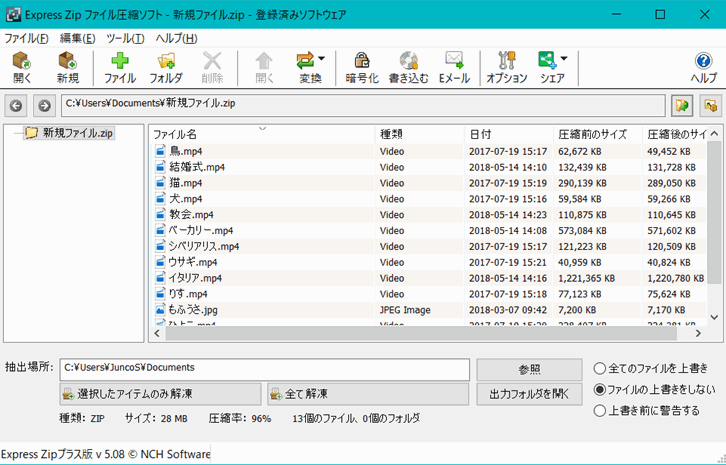This screenshot has width=726, height=465.
Task: Select 全てのファイルを上書き radio option
Action: (x=600, y=368)
